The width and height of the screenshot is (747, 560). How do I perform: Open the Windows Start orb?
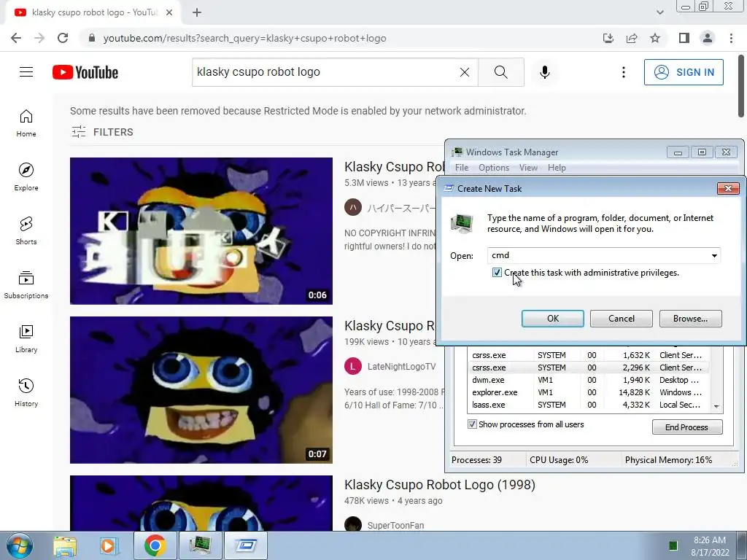point(20,545)
